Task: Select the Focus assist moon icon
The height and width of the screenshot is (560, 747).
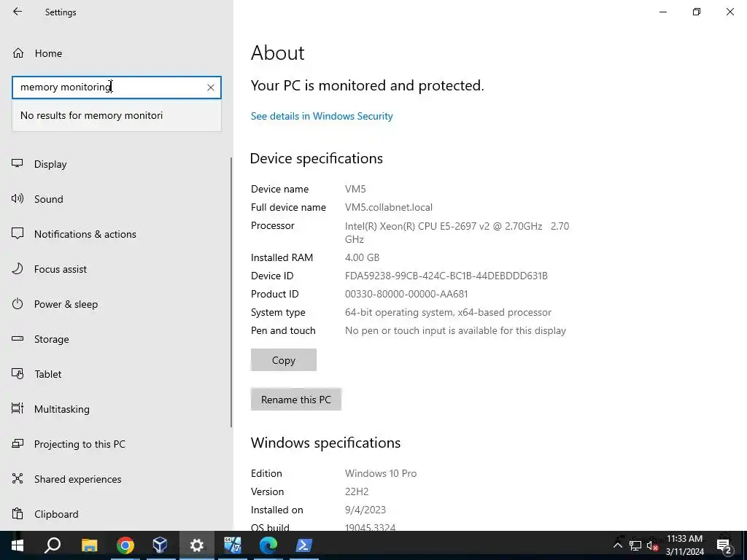Action: [x=18, y=268]
